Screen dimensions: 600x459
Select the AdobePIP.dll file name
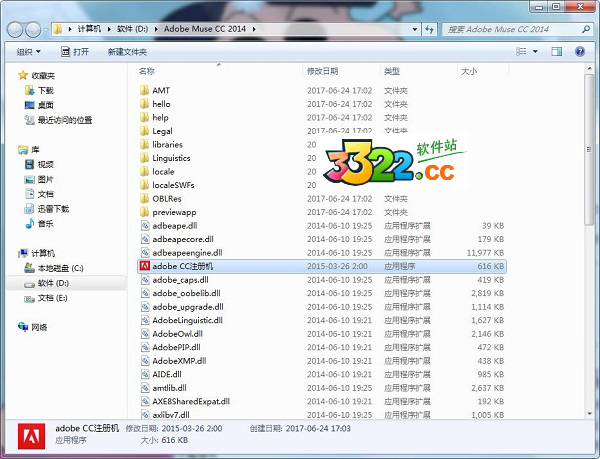[x=176, y=347]
